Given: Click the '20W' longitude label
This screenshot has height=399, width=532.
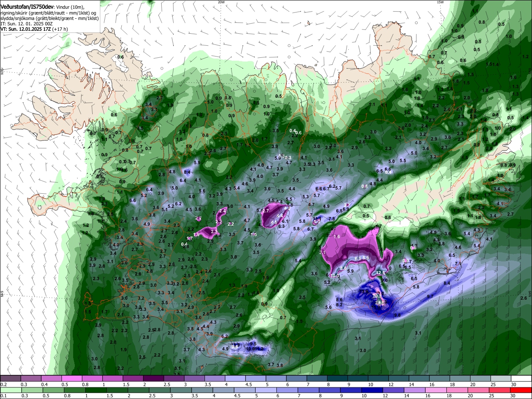Looking at the screenshot, I should [x=221, y=2].
